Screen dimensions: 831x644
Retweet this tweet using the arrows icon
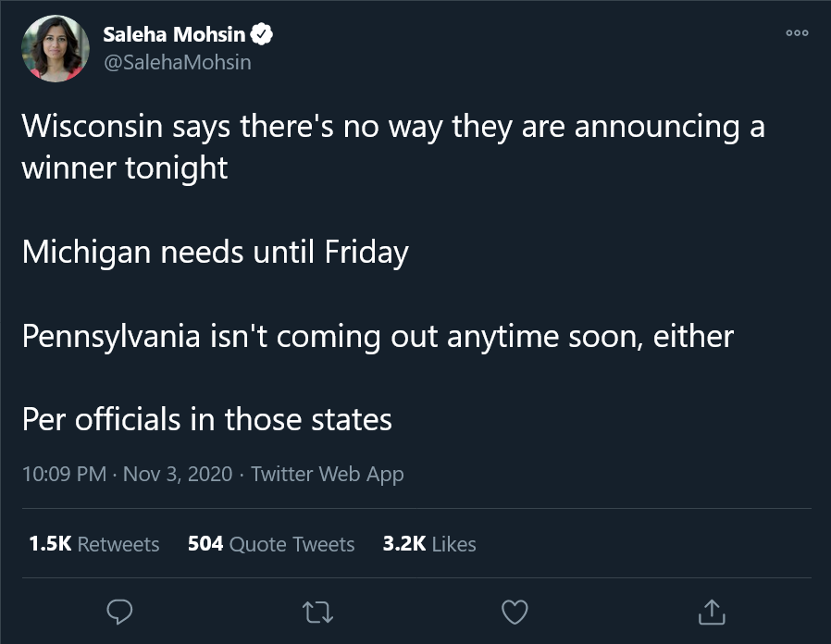click(317, 611)
